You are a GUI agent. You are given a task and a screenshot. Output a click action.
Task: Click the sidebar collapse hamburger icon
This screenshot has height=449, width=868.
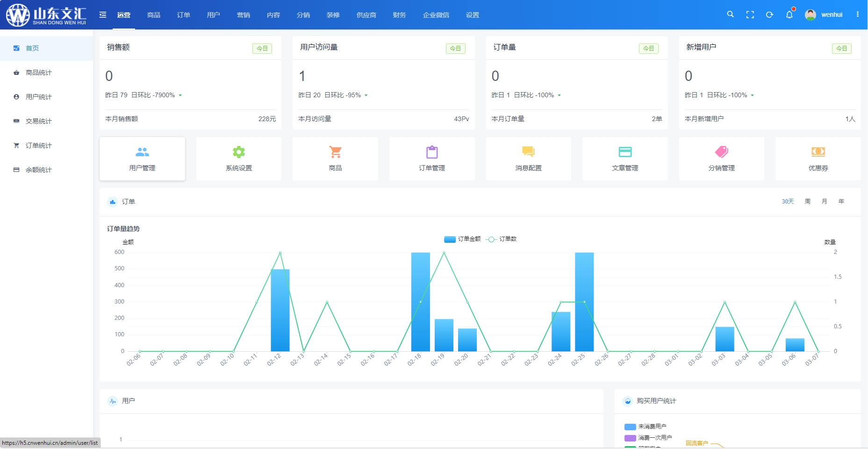coord(103,15)
